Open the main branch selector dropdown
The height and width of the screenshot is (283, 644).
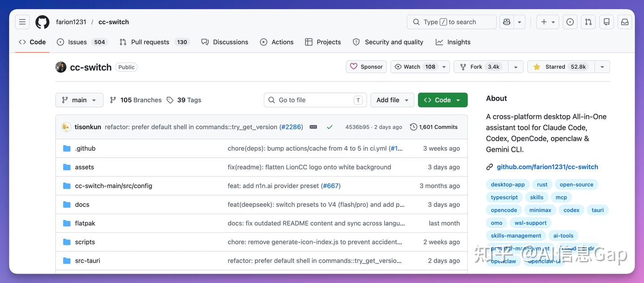coord(79,100)
